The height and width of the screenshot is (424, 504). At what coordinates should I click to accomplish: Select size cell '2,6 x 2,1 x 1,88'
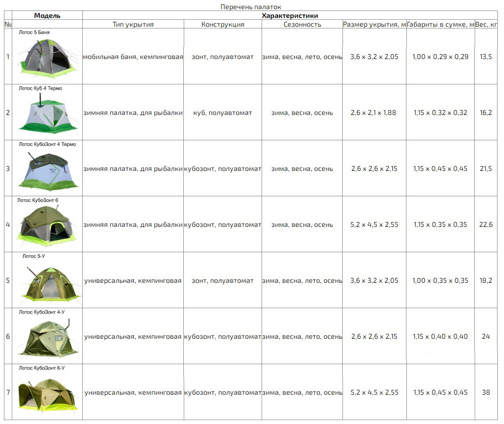point(374,112)
